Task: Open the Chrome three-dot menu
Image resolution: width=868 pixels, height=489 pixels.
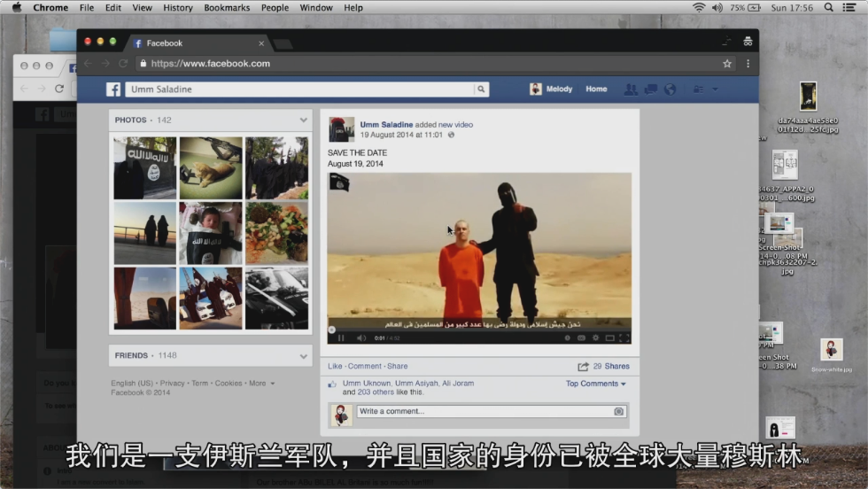Action: 748,64
